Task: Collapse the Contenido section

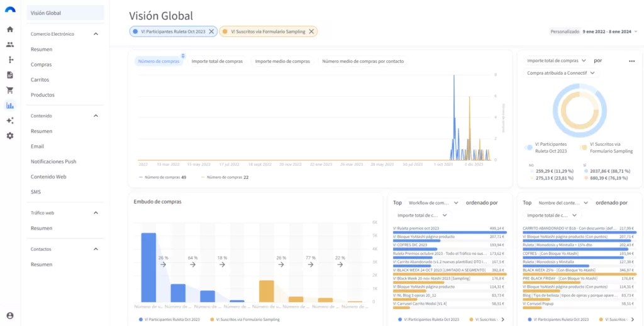Action: (96, 116)
